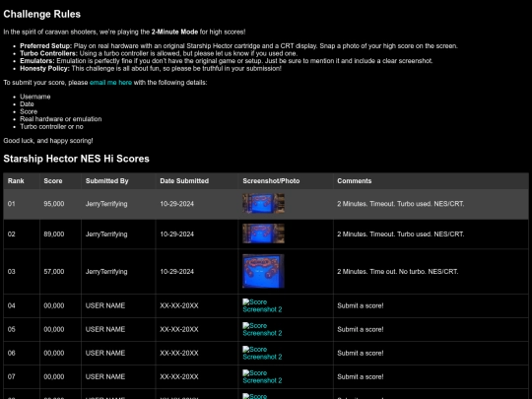Click the 'Honesty Policy:' rule label
The height and width of the screenshot is (399, 532).
44,68
